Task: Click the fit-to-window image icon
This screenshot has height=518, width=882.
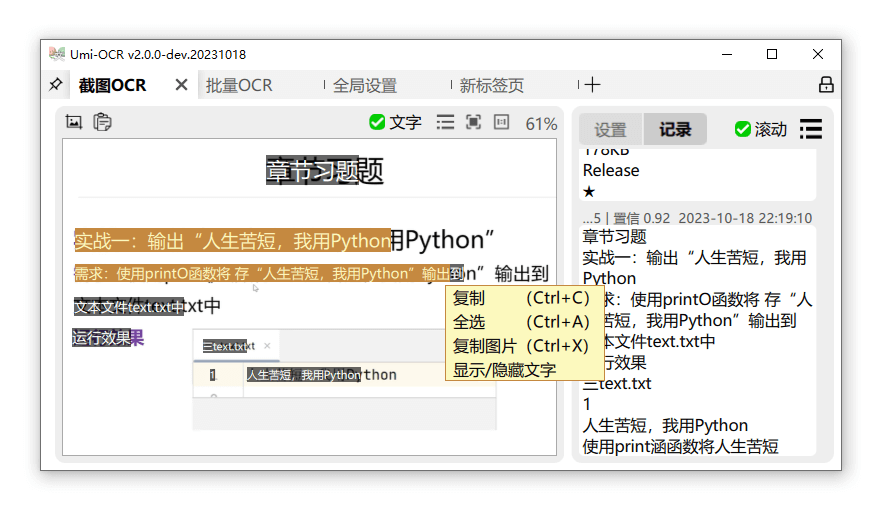Action: [x=473, y=122]
